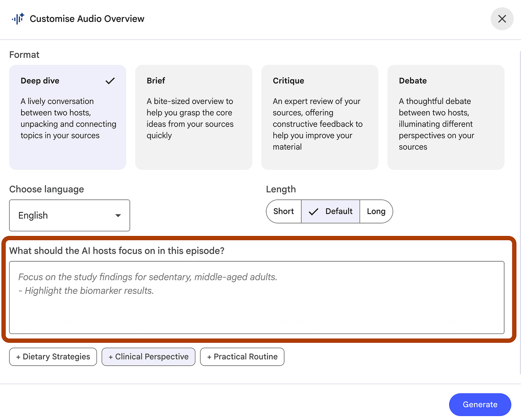
Task: Select the Deep dive format card
Action: [68, 117]
